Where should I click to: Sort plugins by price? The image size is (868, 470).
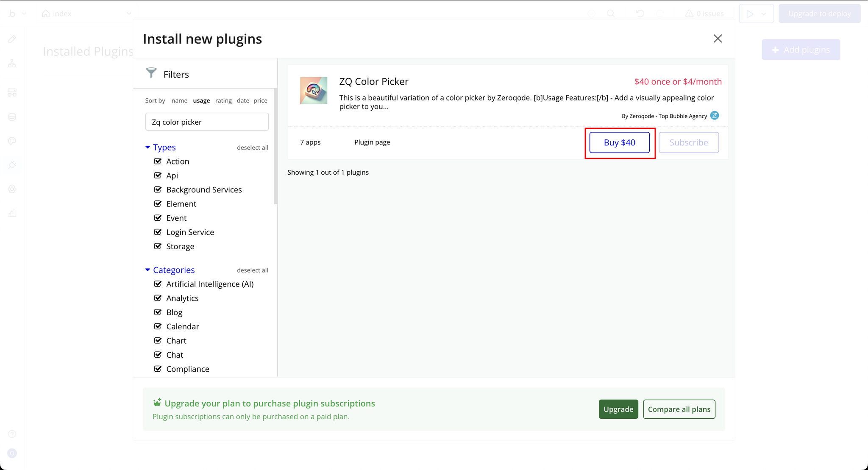260,100
